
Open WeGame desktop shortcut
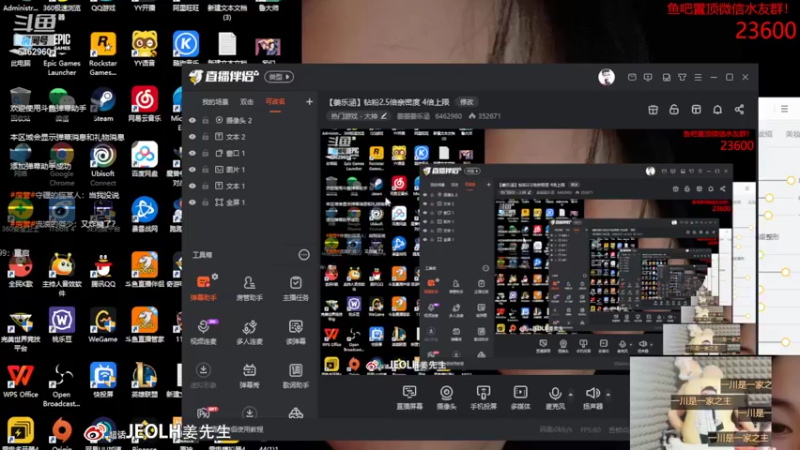coord(103,325)
